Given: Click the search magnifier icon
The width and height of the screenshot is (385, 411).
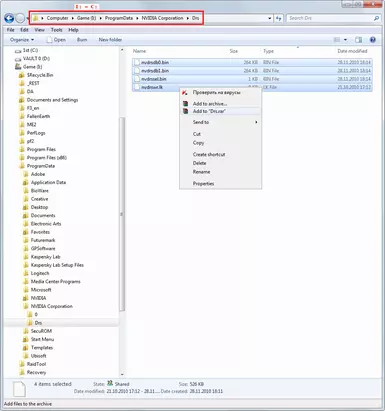Looking at the screenshot, I should [376, 18].
